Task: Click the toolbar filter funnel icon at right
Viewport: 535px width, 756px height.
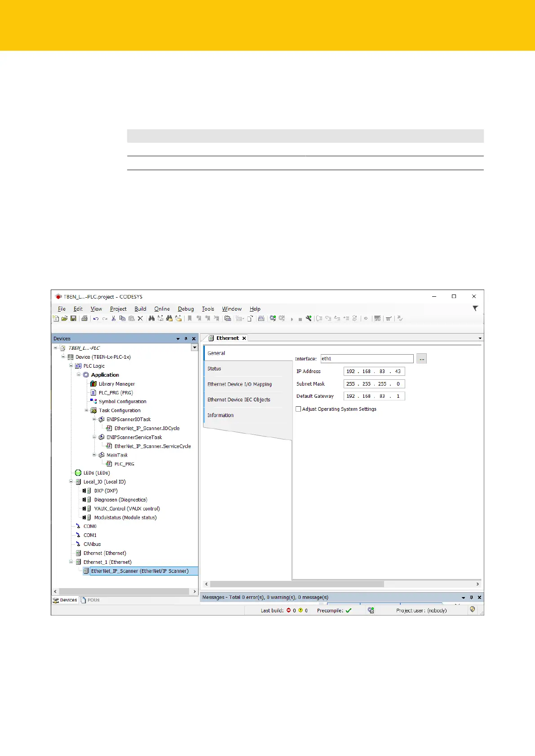Action: pyautogui.click(x=475, y=308)
